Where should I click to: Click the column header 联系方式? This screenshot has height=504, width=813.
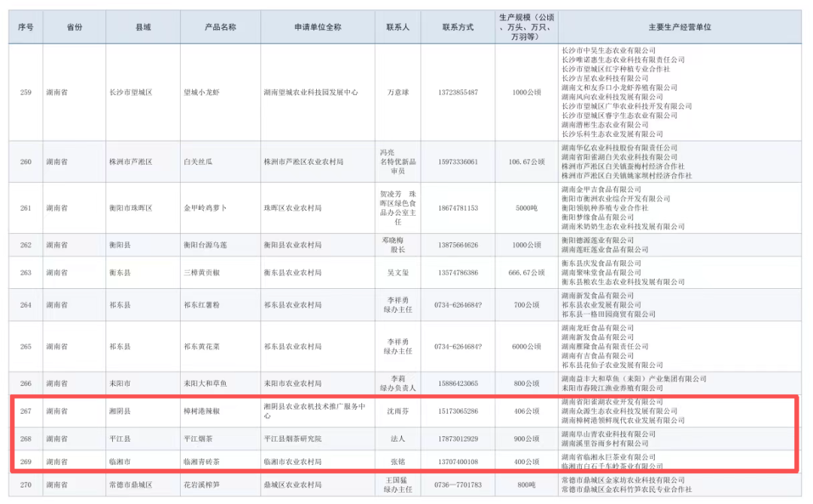[458, 27]
